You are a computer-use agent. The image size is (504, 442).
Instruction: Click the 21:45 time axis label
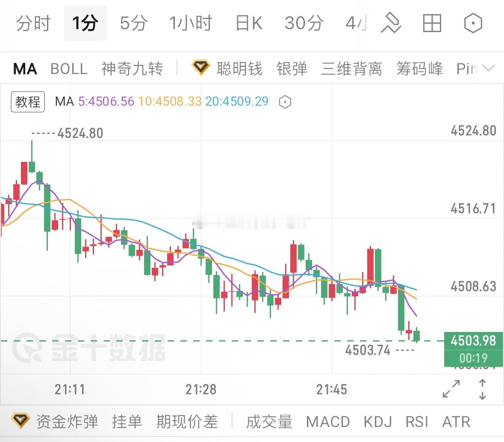tap(332, 389)
